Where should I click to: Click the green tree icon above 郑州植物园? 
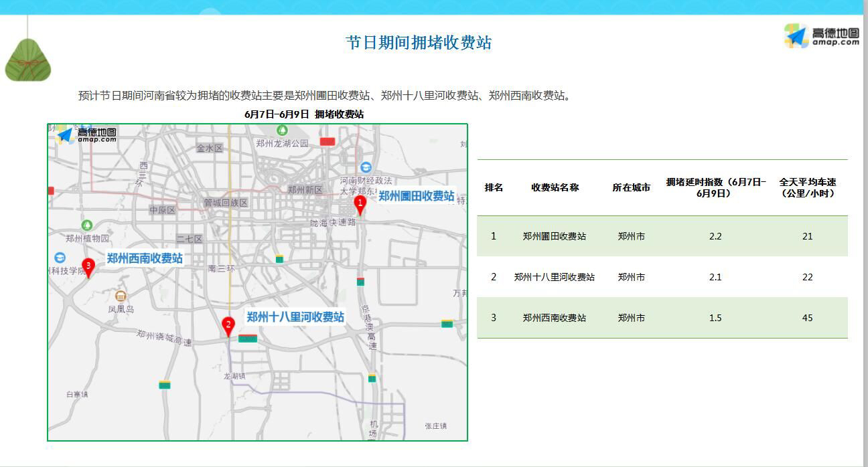pyautogui.click(x=86, y=225)
